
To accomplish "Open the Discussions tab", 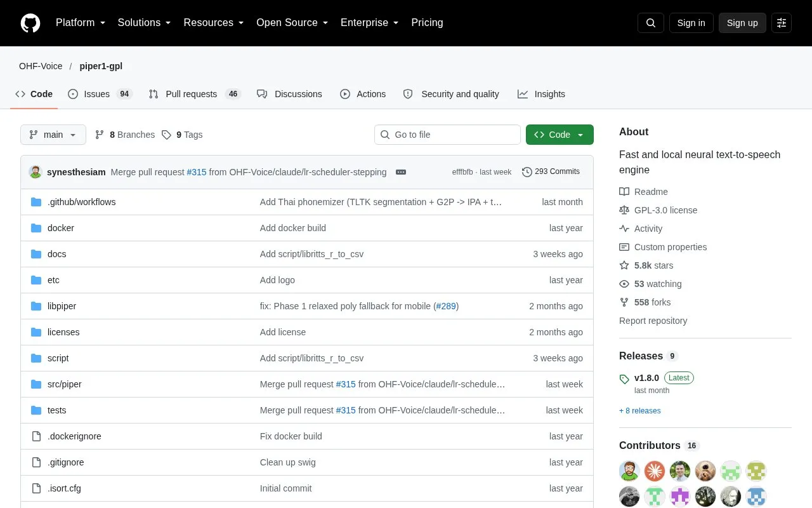I will pos(289,94).
